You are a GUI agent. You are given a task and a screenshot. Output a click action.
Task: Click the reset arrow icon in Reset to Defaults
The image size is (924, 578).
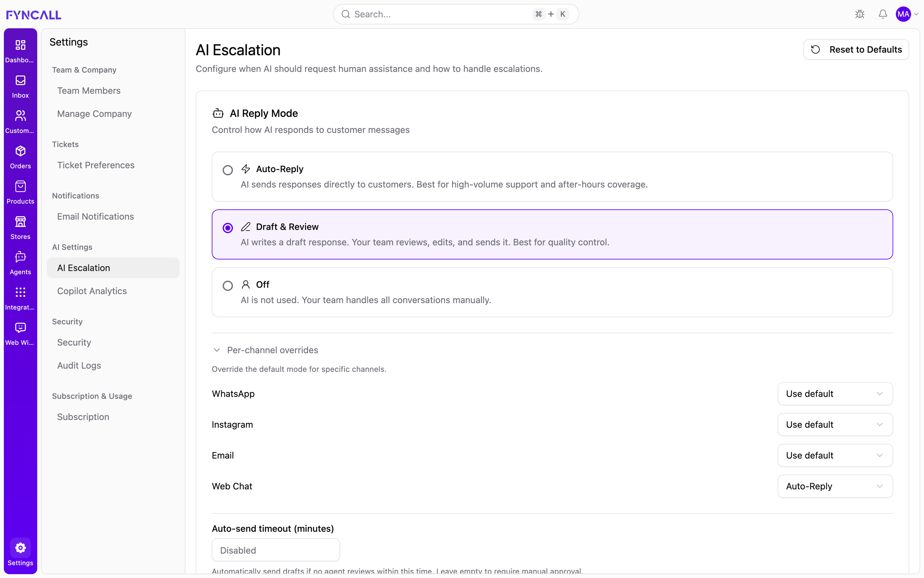[x=816, y=49]
